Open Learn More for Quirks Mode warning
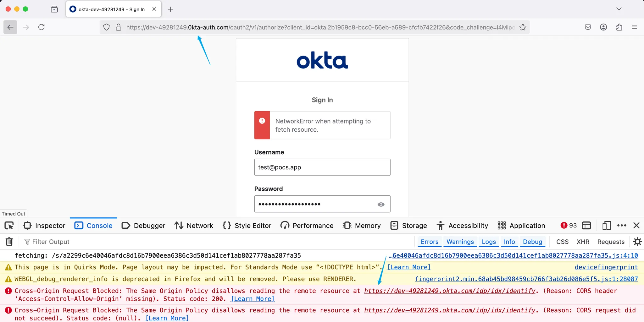The width and height of the screenshot is (644, 322). (409, 267)
